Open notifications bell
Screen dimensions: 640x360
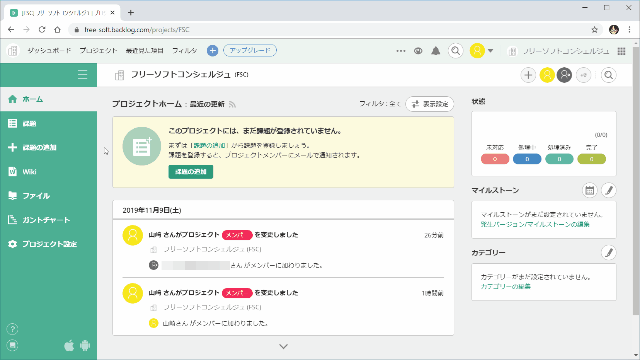tap(436, 51)
